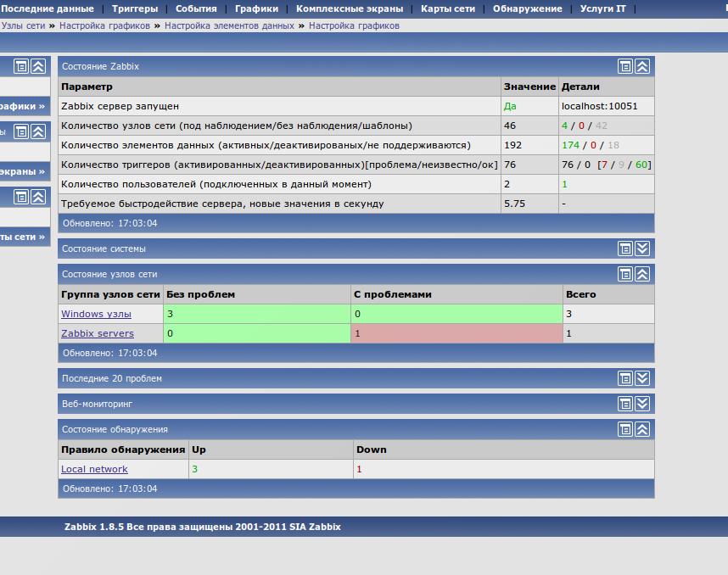Open the Услуги IT menu item
728x575 pixels.
(x=602, y=8)
